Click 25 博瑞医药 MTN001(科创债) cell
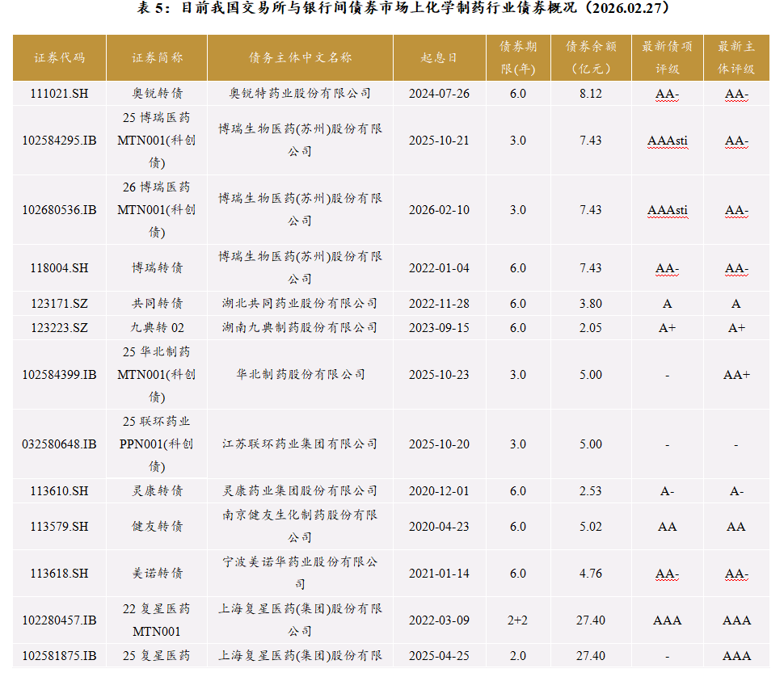Image resolution: width=784 pixels, height=677 pixels. pyautogui.click(x=157, y=141)
